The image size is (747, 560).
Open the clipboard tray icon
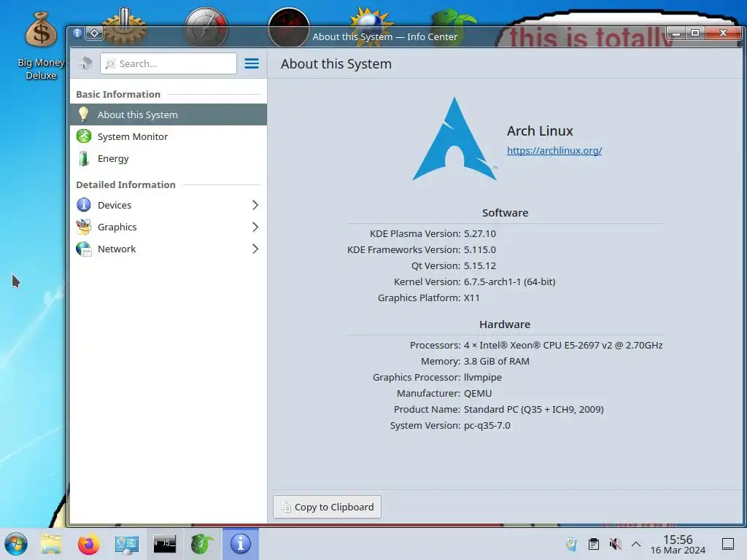(594, 544)
